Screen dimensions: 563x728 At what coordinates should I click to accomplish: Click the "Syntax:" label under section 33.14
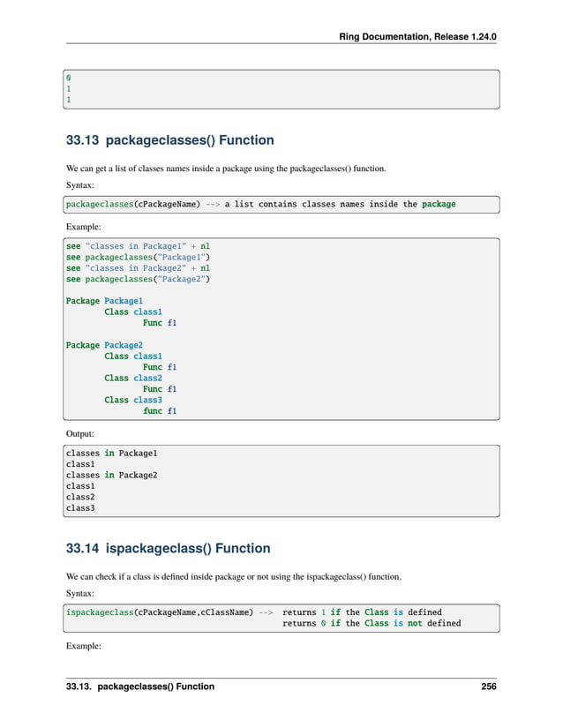pos(79,593)
